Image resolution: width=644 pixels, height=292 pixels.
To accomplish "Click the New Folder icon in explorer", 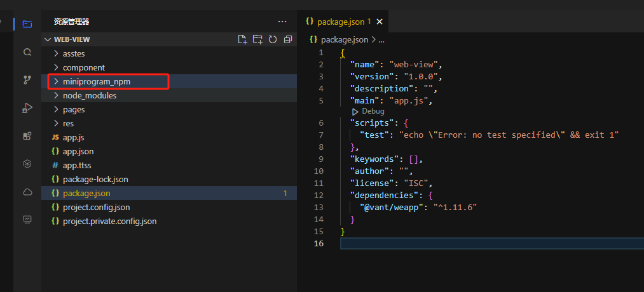I will pos(257,39).
